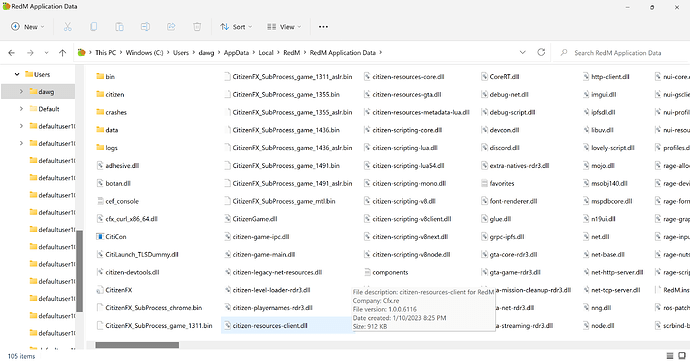Expand chevron after RedM Application Data breadcrumb

(381, 53)
